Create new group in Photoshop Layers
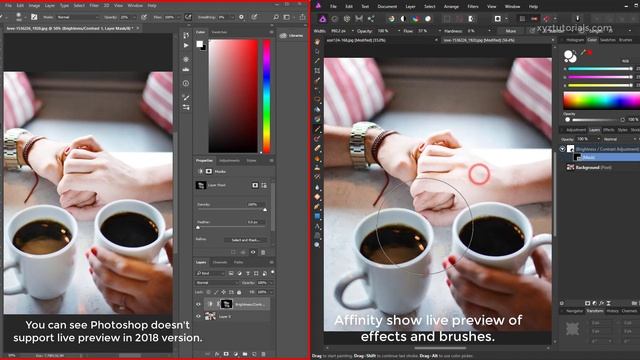Viewport: 640px width, 360px height. pos(245,354)
